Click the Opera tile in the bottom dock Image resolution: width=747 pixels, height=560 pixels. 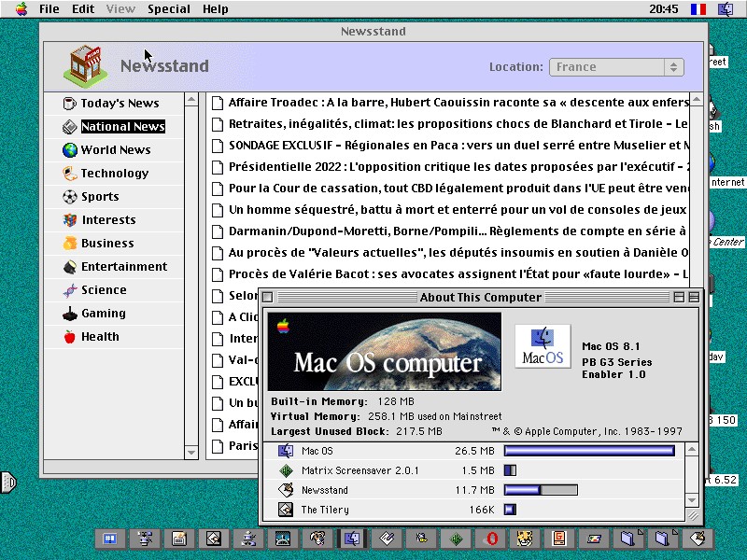click(x=491, y=539)
